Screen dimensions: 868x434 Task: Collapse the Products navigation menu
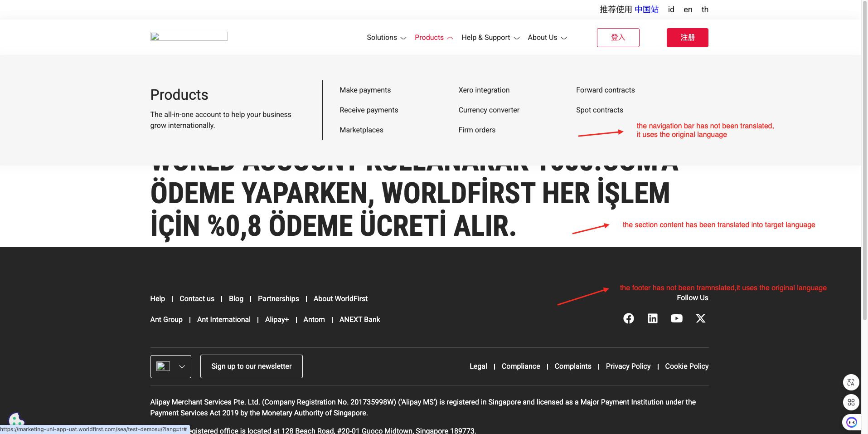coord(433,38)
